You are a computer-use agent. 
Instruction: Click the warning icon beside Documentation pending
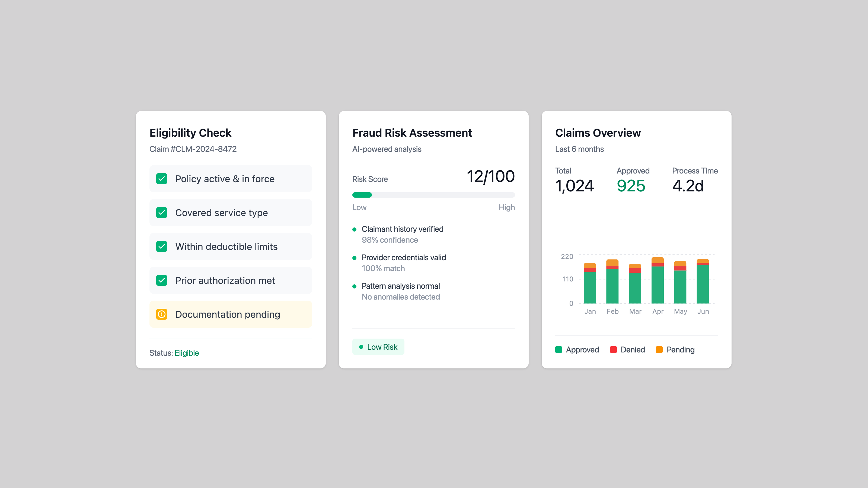click(x=161, y=314)
